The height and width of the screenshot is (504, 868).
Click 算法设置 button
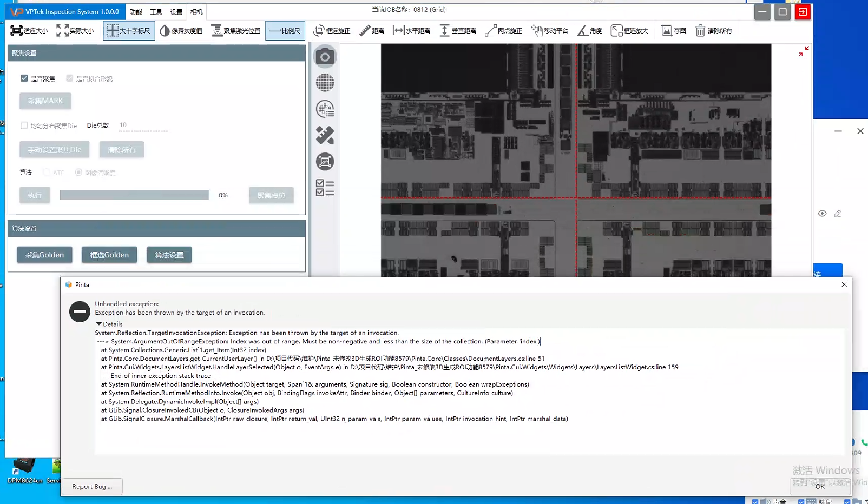(169, 255)
